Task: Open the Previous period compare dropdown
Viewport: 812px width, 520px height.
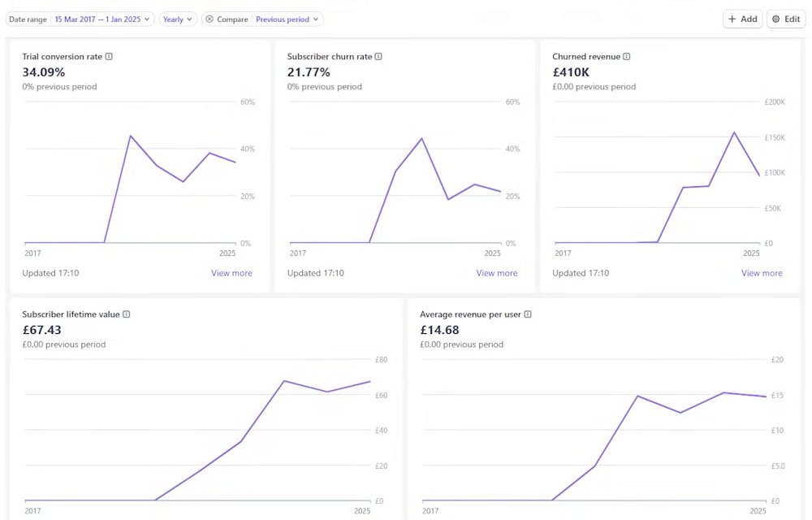Action: point(287,19)
